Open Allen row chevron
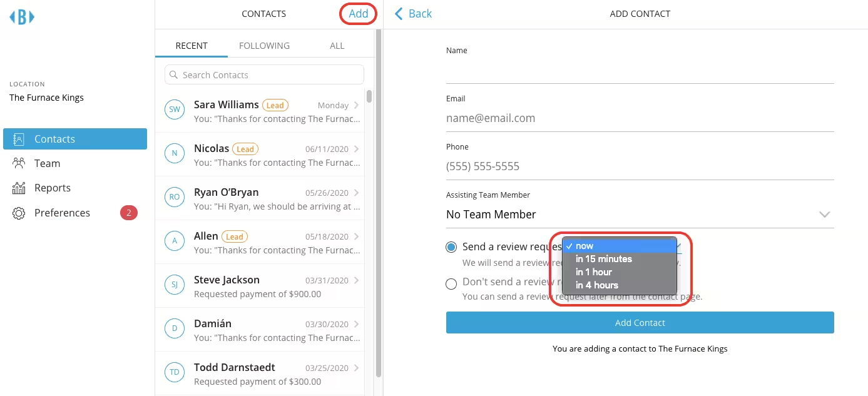This screenshot has width=868, height=396. (357, 236)
